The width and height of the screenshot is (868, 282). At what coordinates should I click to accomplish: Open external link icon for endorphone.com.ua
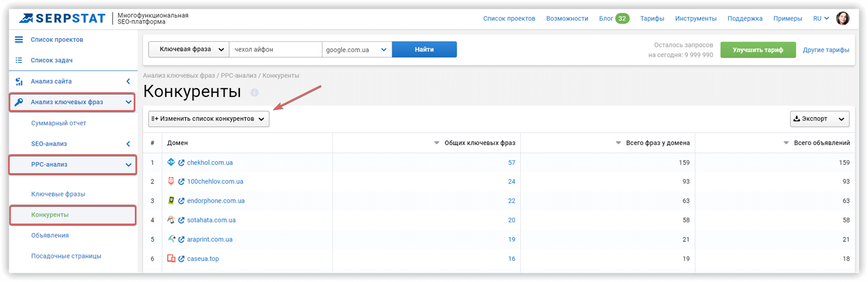[181, 201]
